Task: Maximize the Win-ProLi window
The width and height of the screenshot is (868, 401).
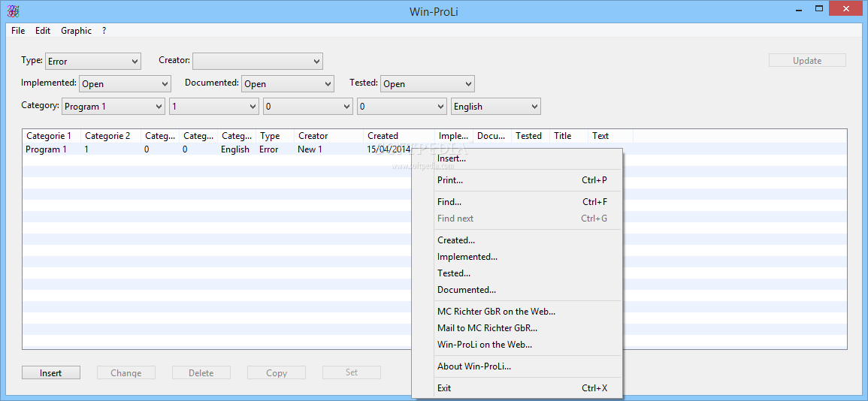Action: click(819, 8)
